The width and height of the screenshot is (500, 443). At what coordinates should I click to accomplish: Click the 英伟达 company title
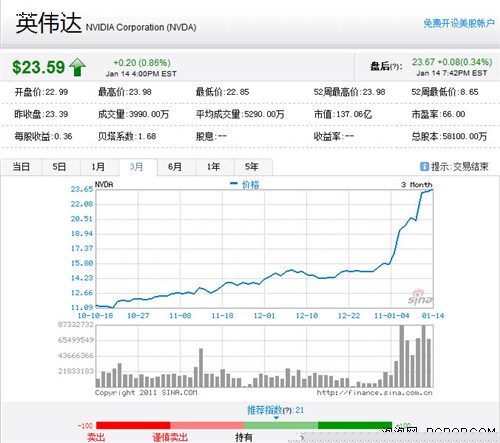pyautogui.click(x=49, y=23)
